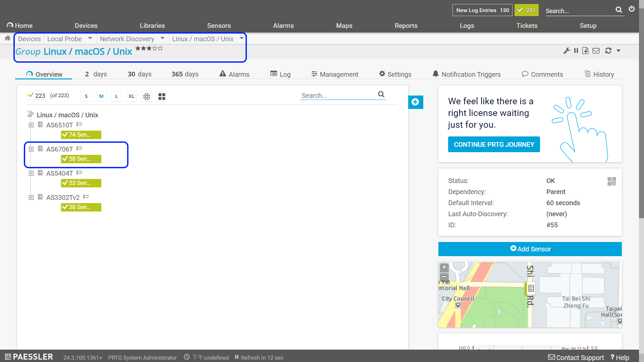Open the Linux / macOS / Unix breadcrumb dropdown

(241, 38)
